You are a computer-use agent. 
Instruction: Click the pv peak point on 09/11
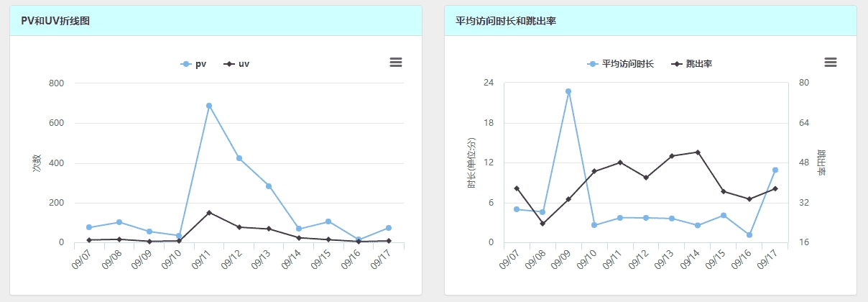point(209,106)
